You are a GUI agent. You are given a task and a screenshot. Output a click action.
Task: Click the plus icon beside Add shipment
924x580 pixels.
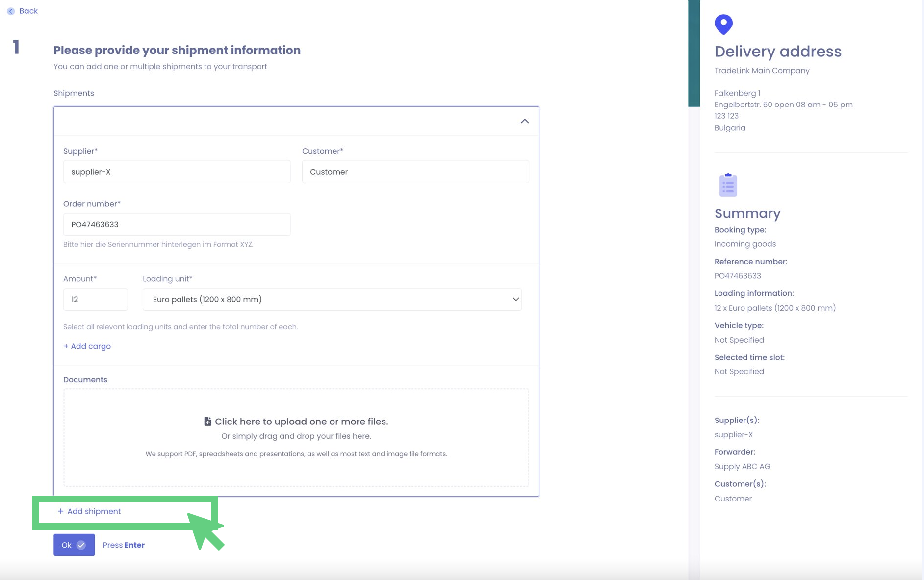coord(60,511)
